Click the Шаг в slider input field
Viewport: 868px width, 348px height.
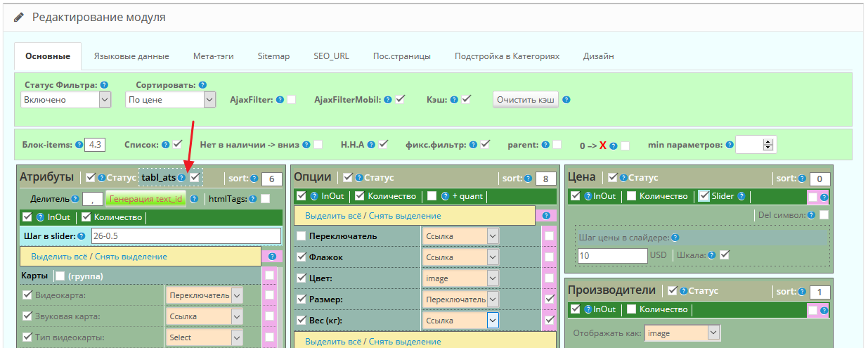[x=186, y=236]
